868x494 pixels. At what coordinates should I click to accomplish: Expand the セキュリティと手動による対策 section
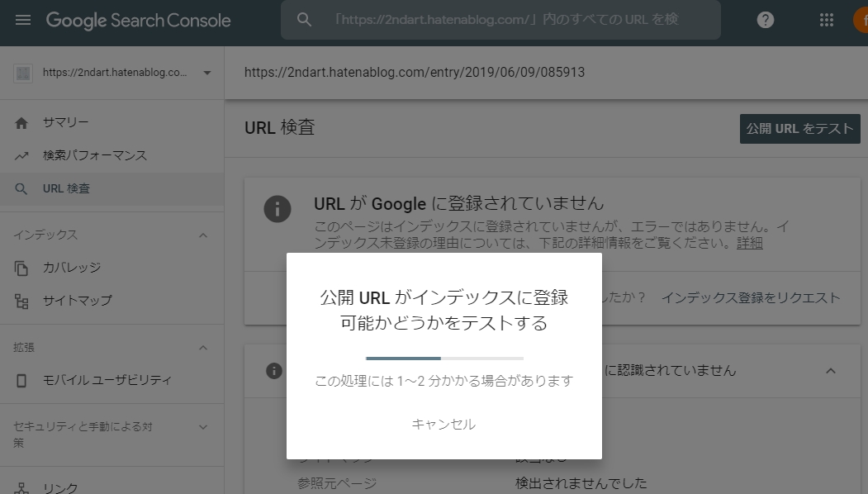click(x=203, y=427)
